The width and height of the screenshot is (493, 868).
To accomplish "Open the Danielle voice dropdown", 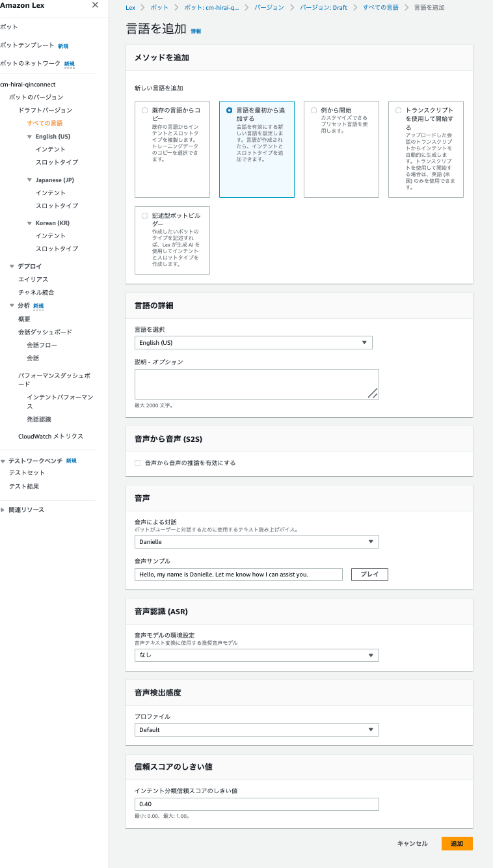I will tap(257, 542).
